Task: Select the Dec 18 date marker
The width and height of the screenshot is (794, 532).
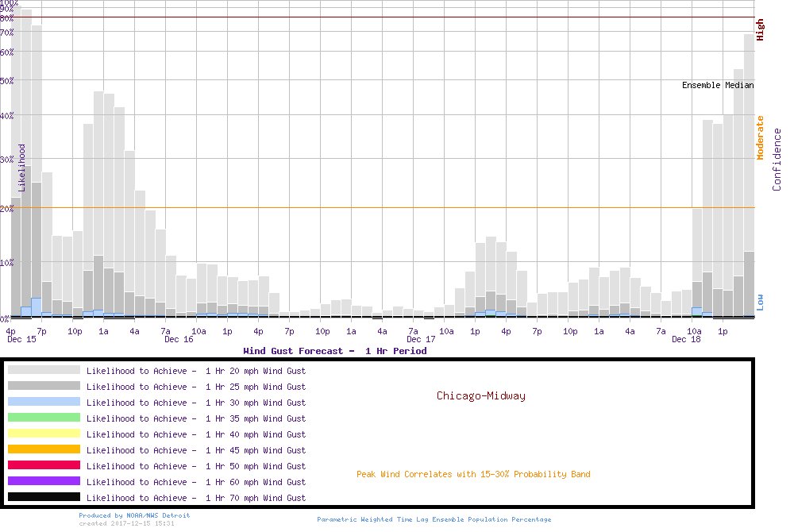Action: pos(686,340)
